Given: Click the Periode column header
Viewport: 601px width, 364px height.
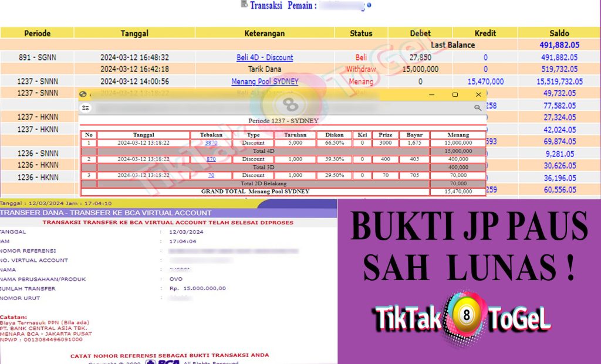Looking at the screenshot, I should [x=37, y=33].
